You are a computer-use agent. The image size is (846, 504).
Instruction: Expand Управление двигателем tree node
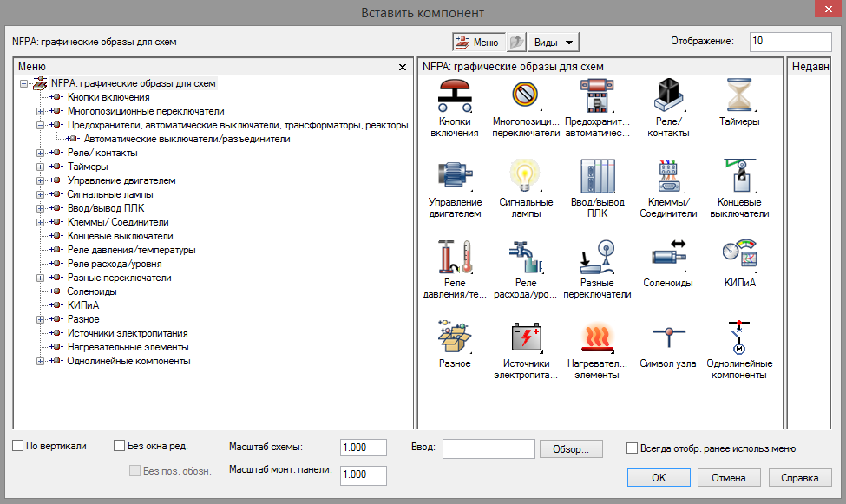40,180
